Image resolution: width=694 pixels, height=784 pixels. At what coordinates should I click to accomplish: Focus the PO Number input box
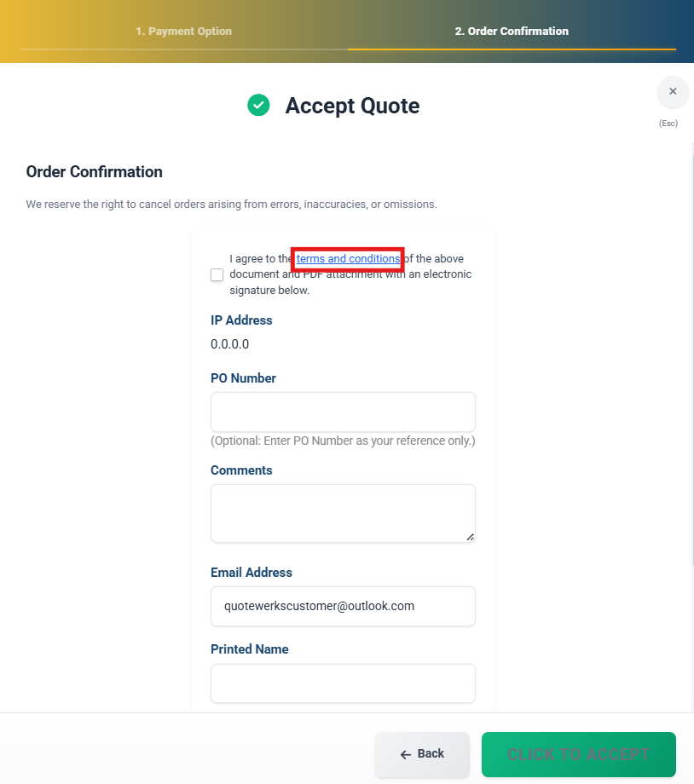(343, 412)
